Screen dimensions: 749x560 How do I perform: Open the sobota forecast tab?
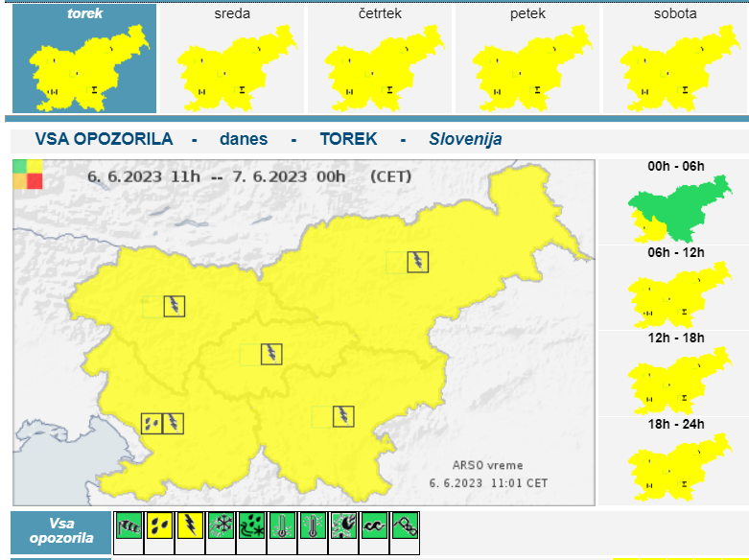coord(675,59)
